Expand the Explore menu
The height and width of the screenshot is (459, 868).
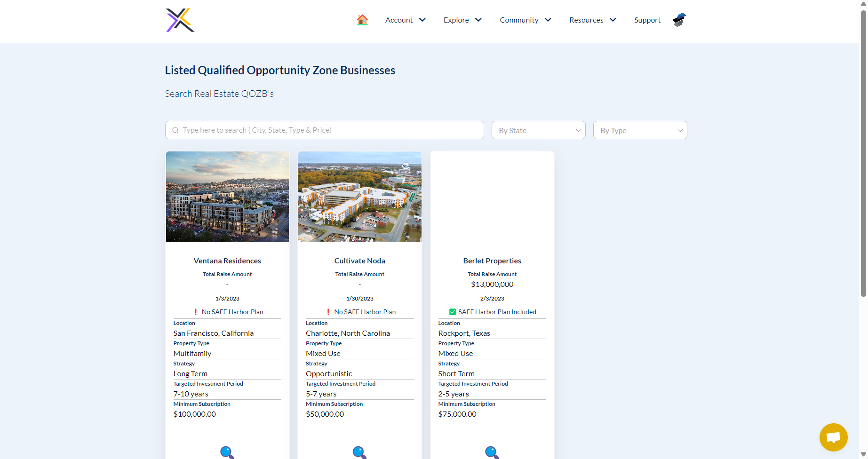(462, 20)
